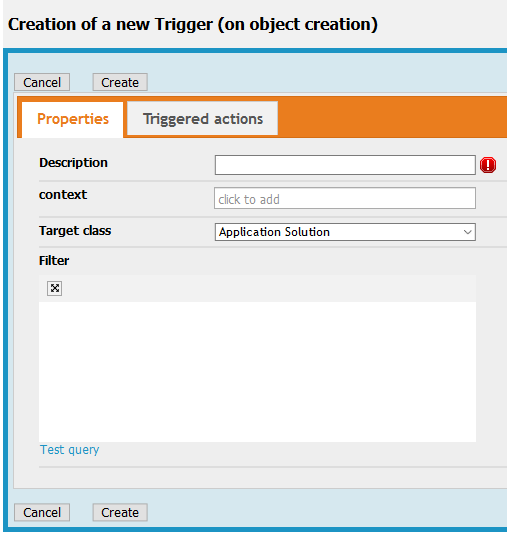
Task: Click the Target class label
Action: tap(75, 231)
